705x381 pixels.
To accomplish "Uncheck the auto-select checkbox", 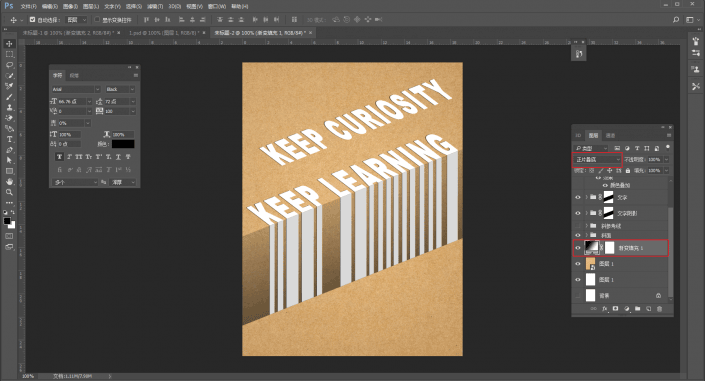I will 32,20.
